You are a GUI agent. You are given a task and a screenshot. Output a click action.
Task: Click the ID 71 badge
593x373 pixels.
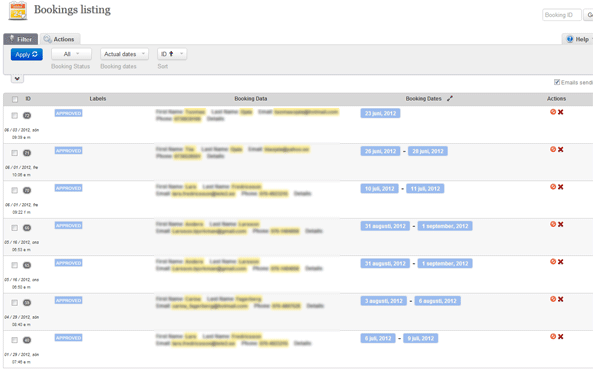point(27,153)
